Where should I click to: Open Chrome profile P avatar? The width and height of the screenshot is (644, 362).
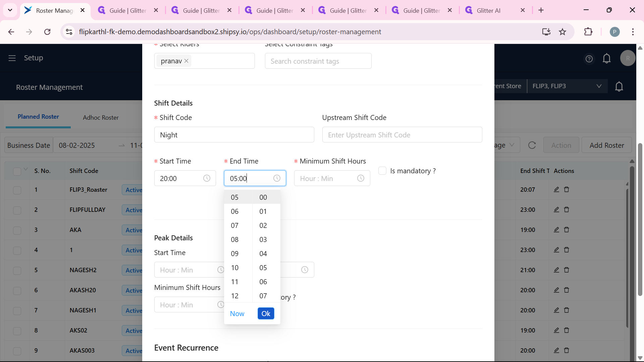click(x=614, y=32)
